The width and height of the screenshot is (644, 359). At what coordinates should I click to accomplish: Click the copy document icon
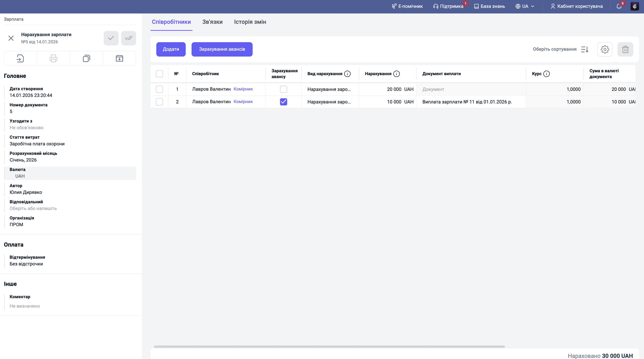coord(86,59)
